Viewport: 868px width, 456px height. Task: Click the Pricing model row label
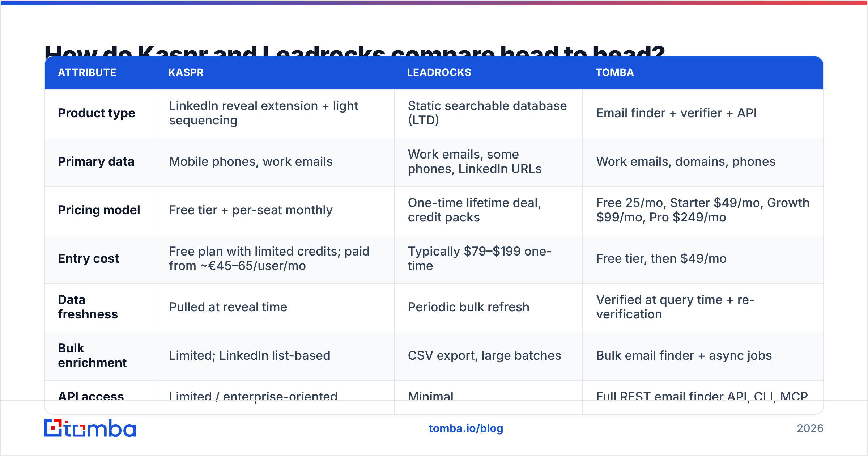(x=99, y=210)
